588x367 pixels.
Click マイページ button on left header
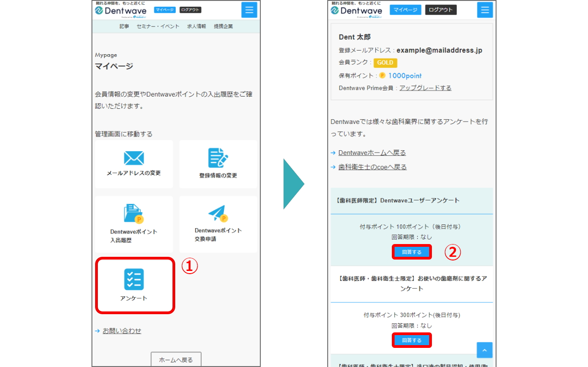165,10
